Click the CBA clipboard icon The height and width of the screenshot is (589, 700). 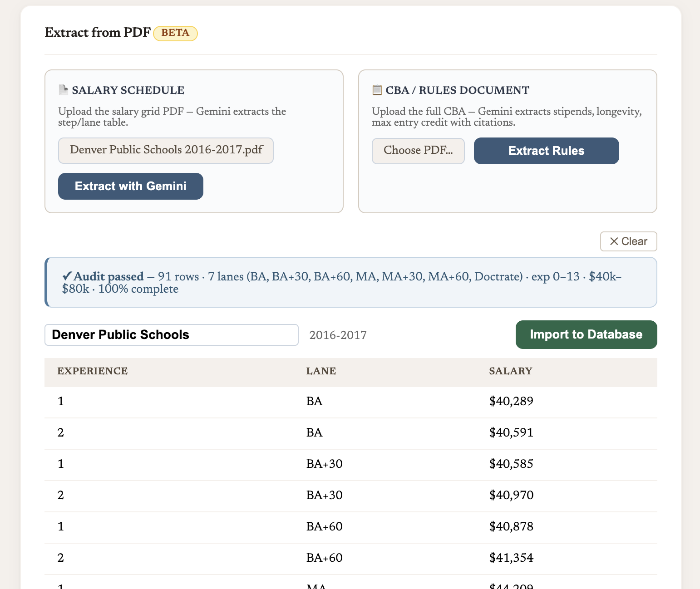click(x=377, y=90)
